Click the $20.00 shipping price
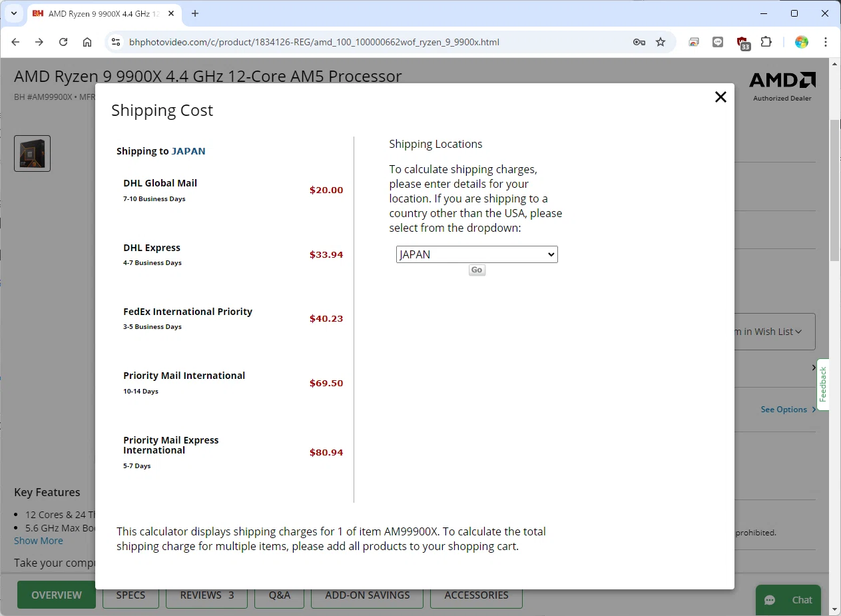This screenshot has height=616, width=841. pyautogui.click(x=326, y=190)
